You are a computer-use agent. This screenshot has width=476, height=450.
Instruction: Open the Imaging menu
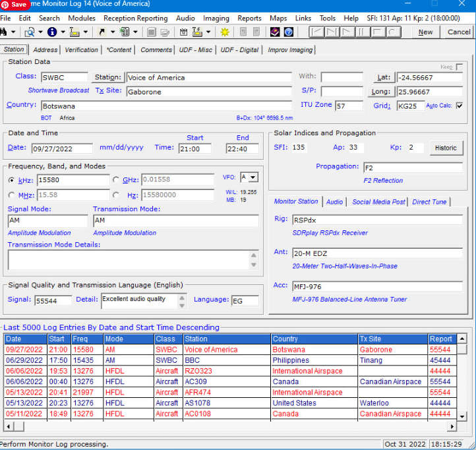click(x=216, y=18)
